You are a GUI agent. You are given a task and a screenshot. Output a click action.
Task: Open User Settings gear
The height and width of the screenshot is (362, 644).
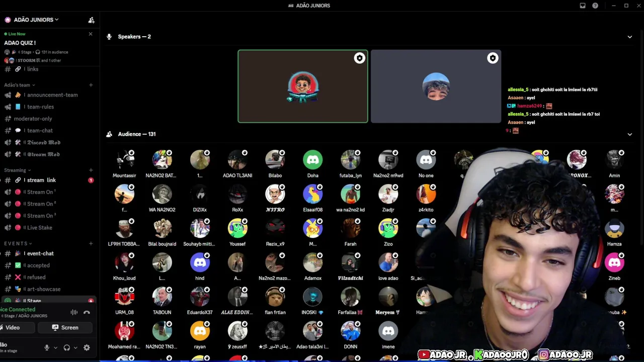pos(87,347)
